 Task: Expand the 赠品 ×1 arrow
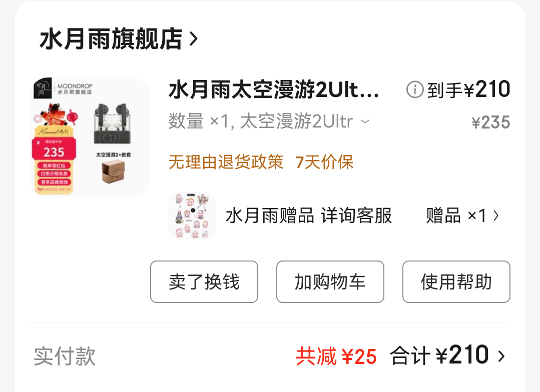tap(495, 216)
